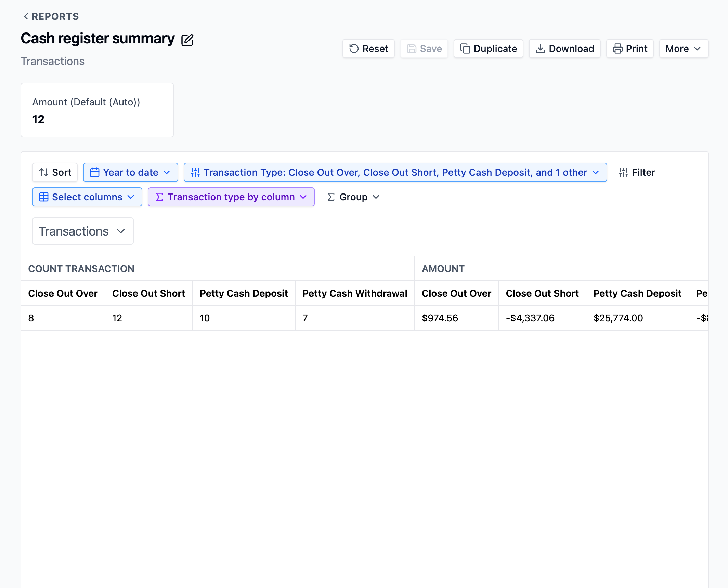Image resolution: width=728 pixels, height=588 pixels.
Task: Click the edit pencil icon beside report title
Action: coord(187,40)
